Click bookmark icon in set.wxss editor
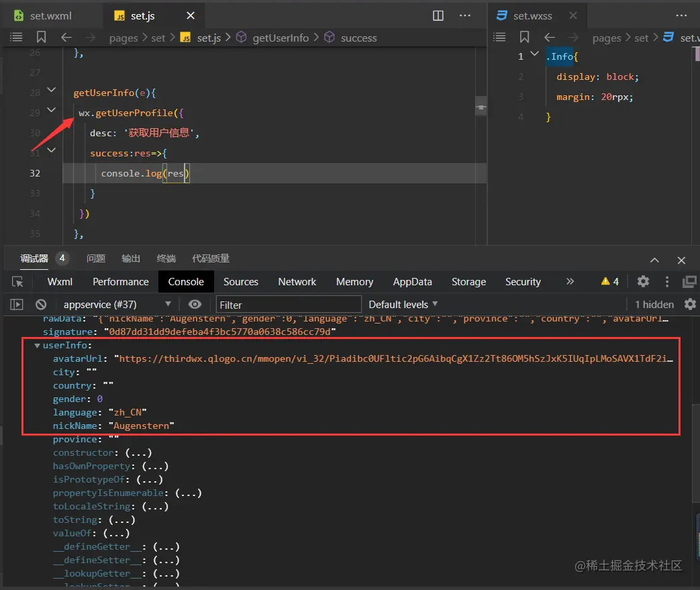Viewport: 700px width, 590px height. [524, 37]
